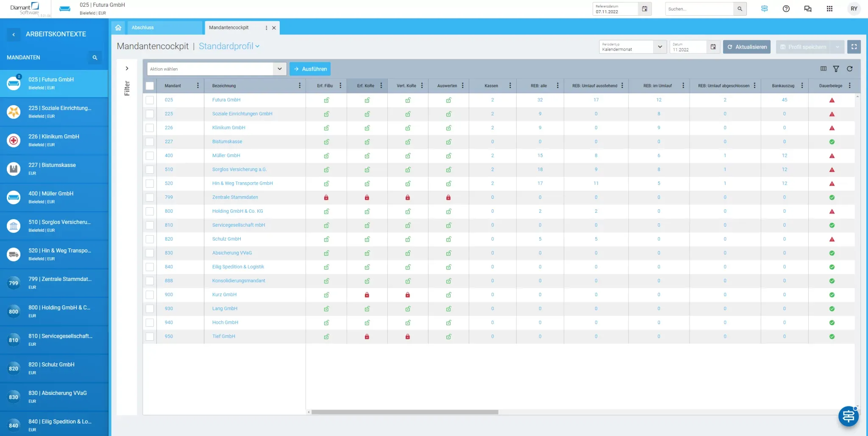Switch to the Abschluss tab

(164, 28)
